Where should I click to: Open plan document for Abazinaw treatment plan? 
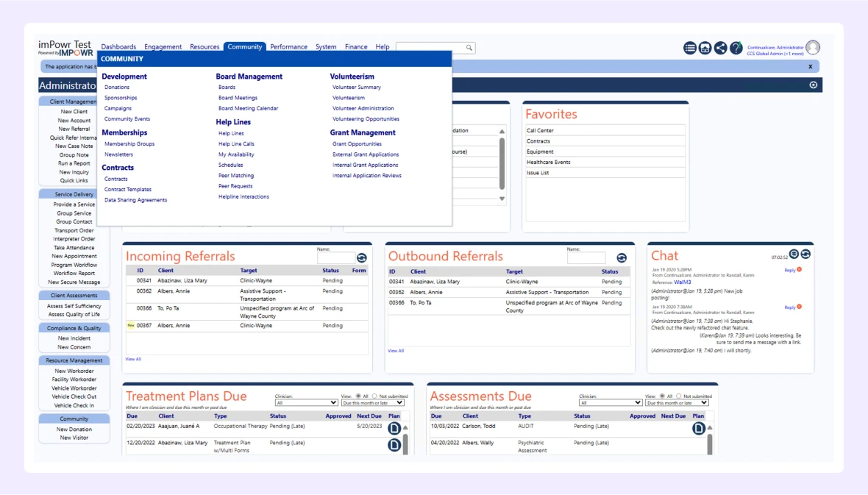pyautogui.click(x=394, y=445)
